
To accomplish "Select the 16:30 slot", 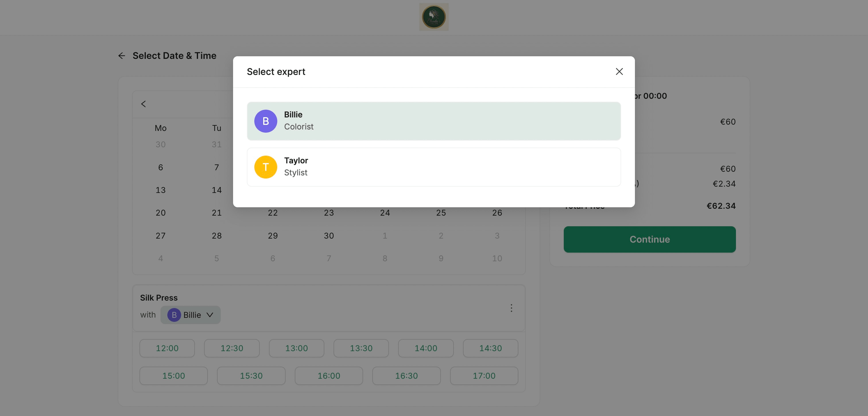I will tap(406, 376).
